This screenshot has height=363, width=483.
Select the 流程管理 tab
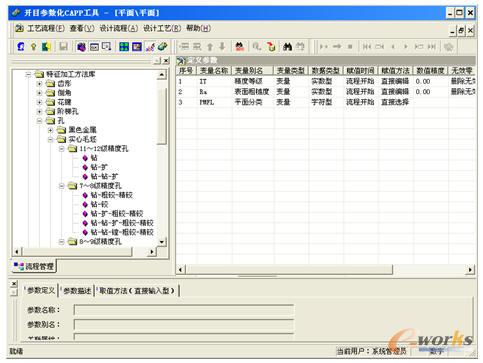(x=34, y=266)
